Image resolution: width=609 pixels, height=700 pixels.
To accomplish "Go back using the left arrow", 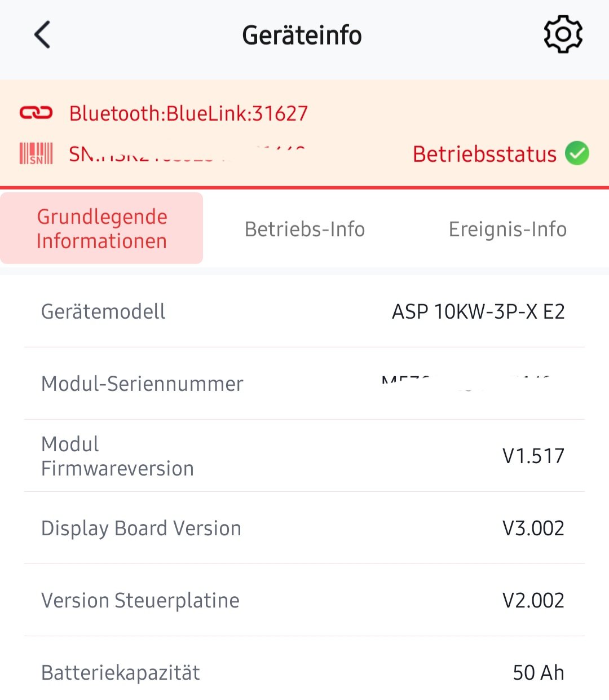I will pyautogui.click(x=42, y=35).
